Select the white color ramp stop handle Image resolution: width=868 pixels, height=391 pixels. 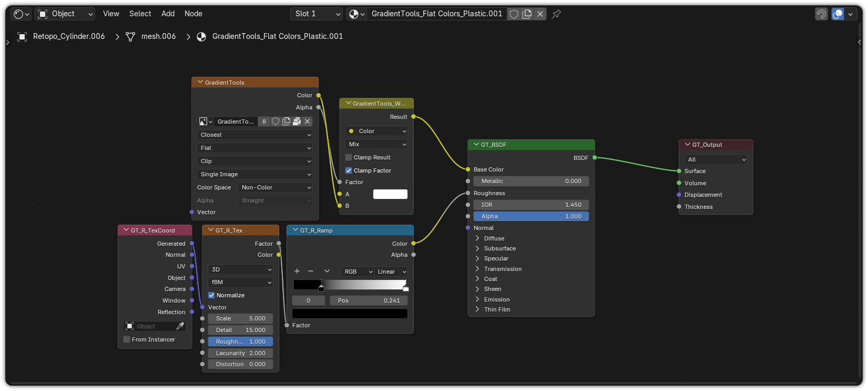(x=405, y=287)
